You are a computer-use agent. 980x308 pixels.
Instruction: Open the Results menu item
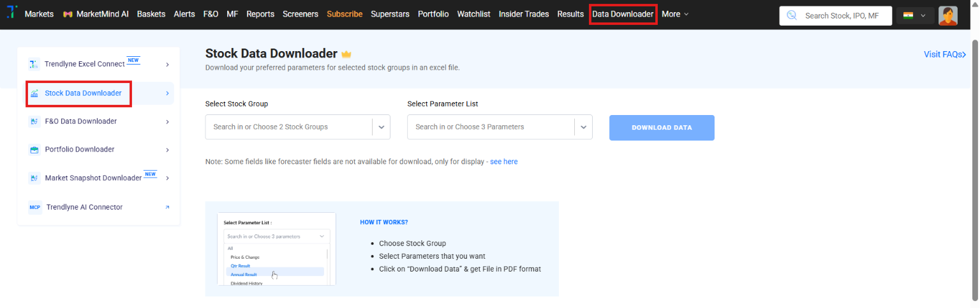pyautogui.click(x=570, y=14)
